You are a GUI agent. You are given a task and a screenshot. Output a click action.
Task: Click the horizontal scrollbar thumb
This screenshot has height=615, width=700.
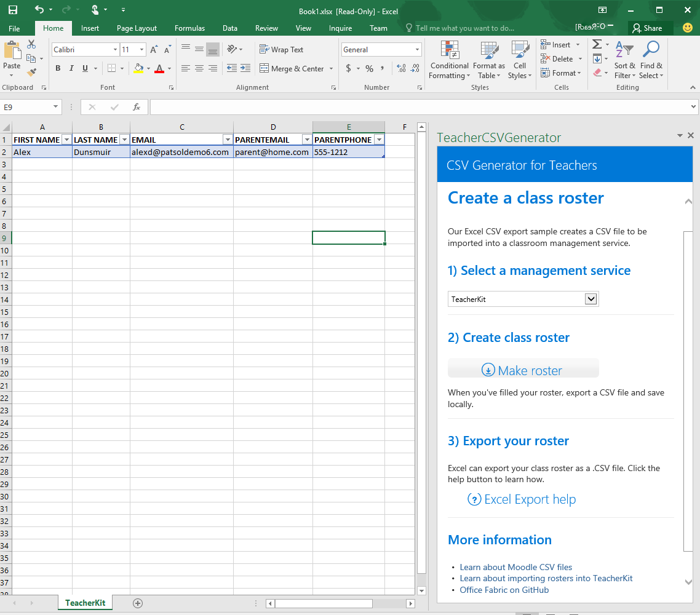(x=324, y=603)
